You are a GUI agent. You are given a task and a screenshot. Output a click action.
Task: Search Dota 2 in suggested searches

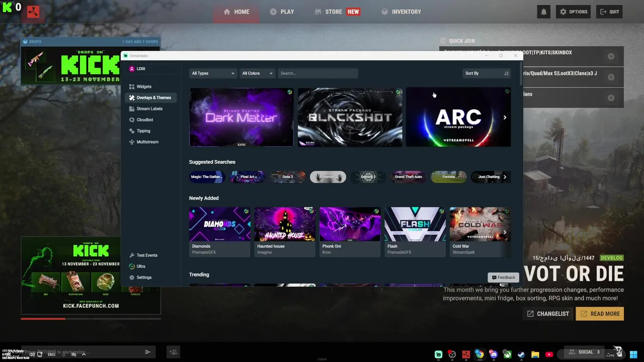(288, 177)
